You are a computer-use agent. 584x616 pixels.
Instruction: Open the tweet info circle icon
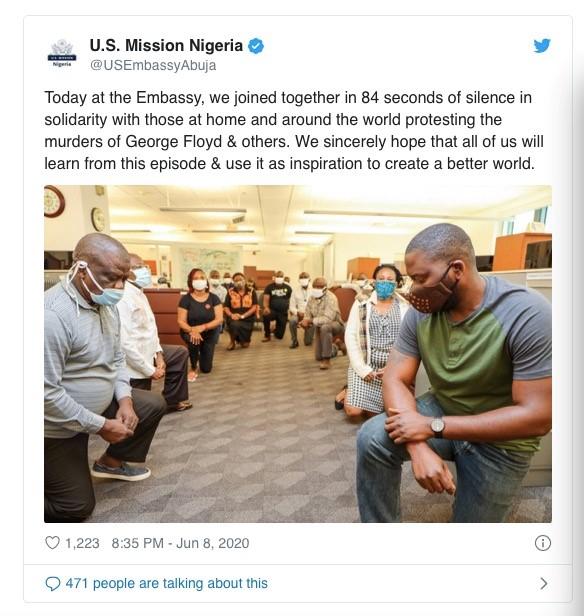543,543
